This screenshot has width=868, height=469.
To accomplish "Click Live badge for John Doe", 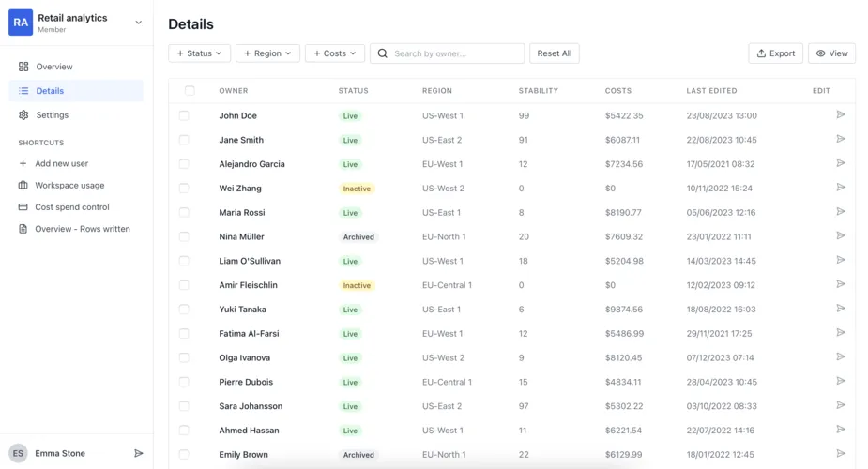I will [350, 116].
